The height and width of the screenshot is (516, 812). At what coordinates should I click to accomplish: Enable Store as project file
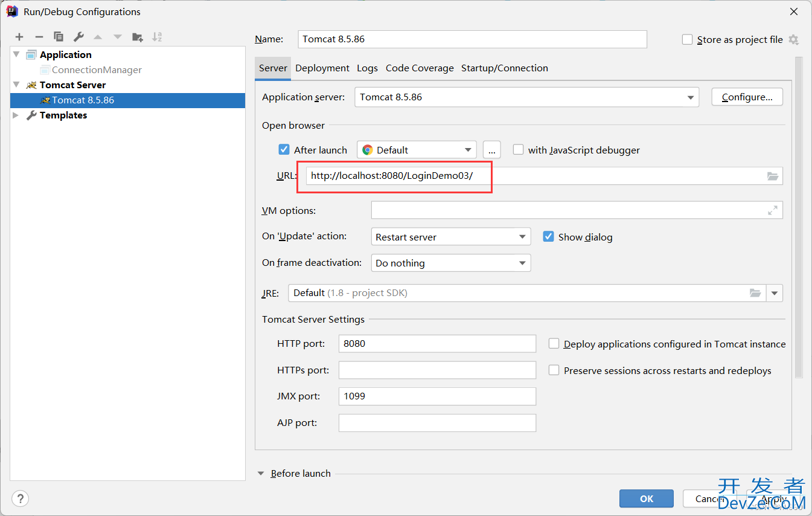point(687,40)
